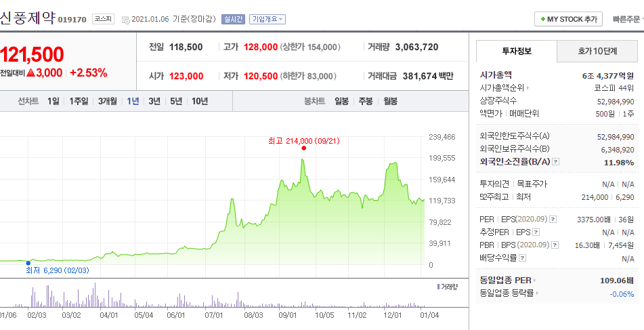
Task: Click the 거래대금 value 381,674 백만
Action: [x=428, y=76]
